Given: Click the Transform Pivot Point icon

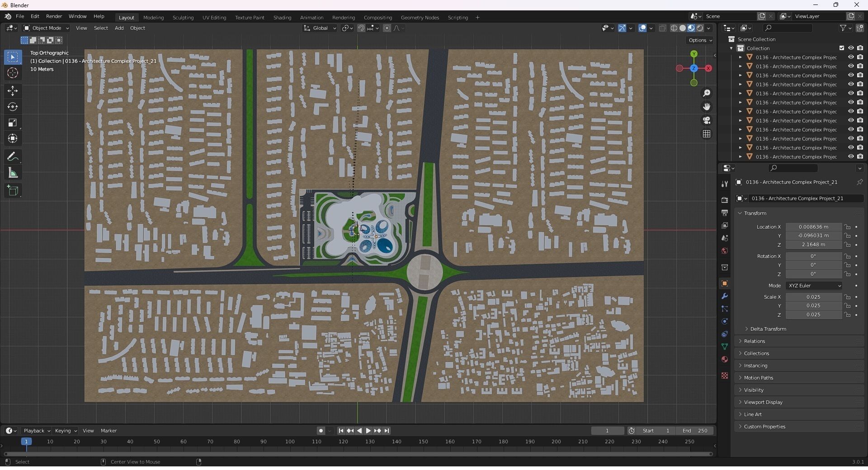Looking at the screenshot, I should (x=347, y=28).
